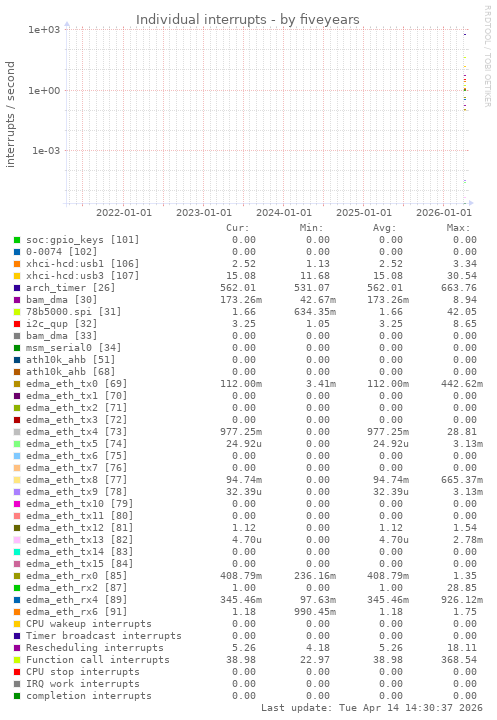Click the 'completion interrupts' legend label

click(x=89, y=695)
